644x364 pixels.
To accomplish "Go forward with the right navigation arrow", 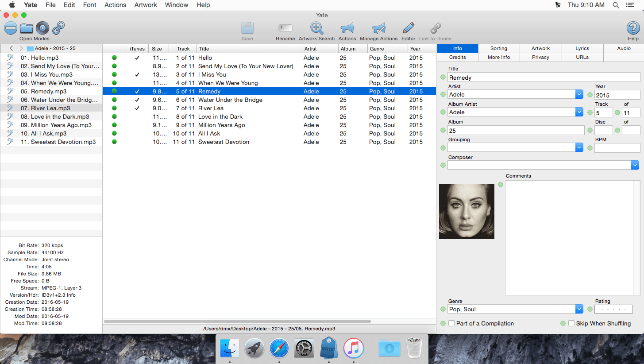I will tap(21, 48).
